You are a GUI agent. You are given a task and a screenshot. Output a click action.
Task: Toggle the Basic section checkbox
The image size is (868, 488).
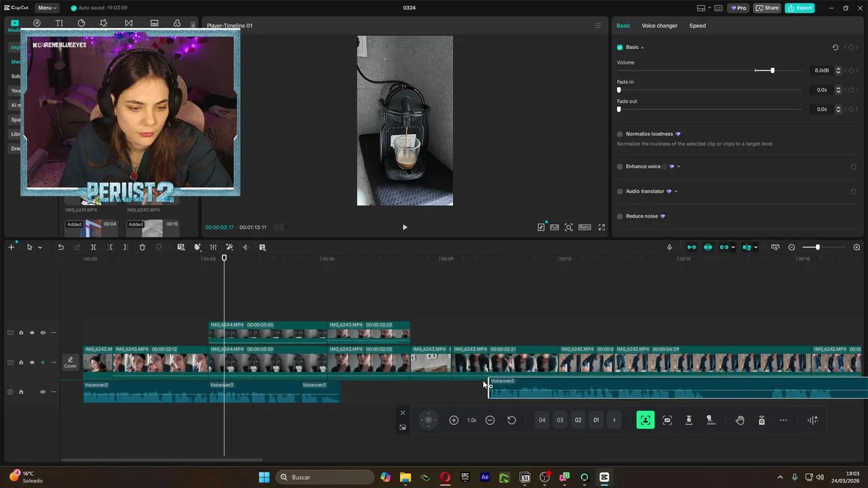(620, 47)
